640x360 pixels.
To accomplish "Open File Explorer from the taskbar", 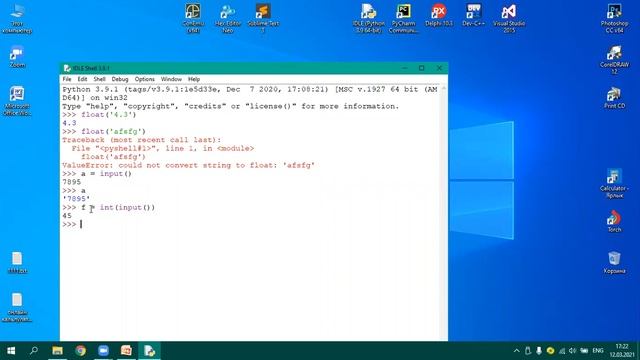I will [57, 351].
